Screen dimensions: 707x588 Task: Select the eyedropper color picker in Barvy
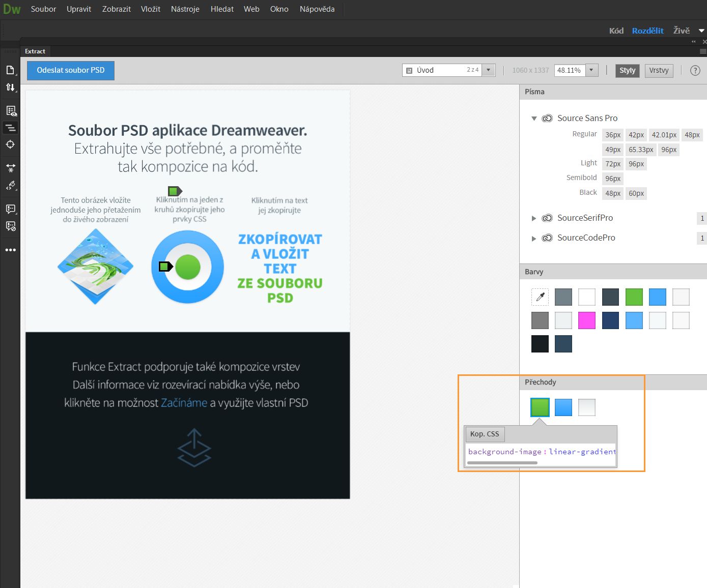(540, 297)
